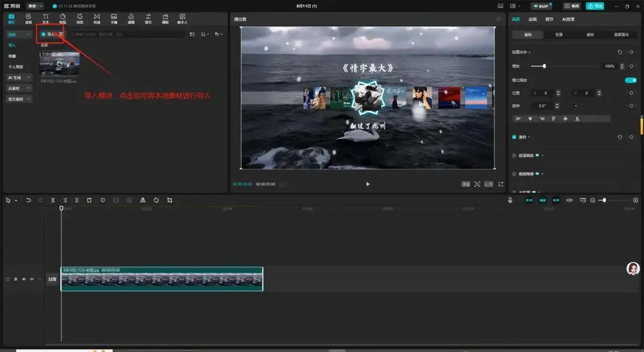Switch to the 调节 (Adjust) properties tab

[x=549, y=19]
